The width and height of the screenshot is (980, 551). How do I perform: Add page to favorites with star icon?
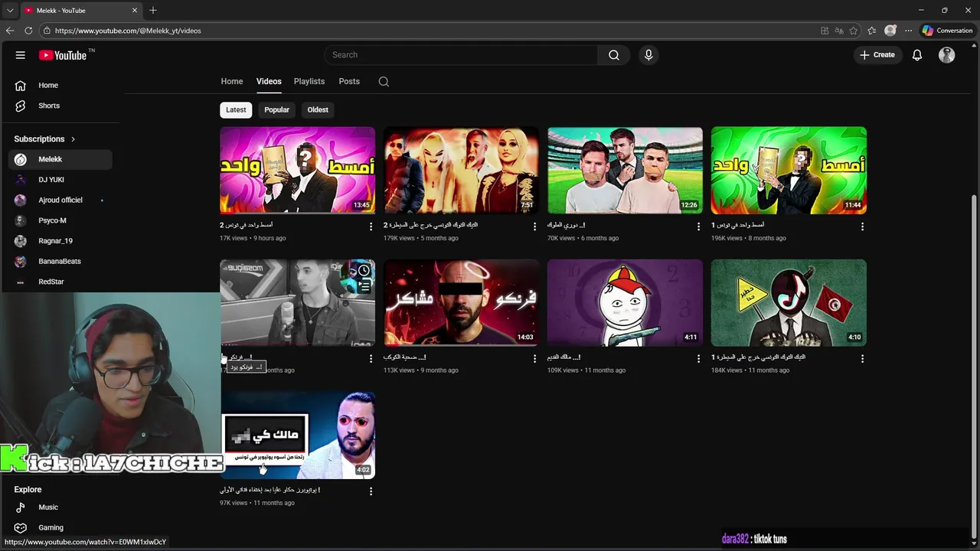[x=854, y=31]
